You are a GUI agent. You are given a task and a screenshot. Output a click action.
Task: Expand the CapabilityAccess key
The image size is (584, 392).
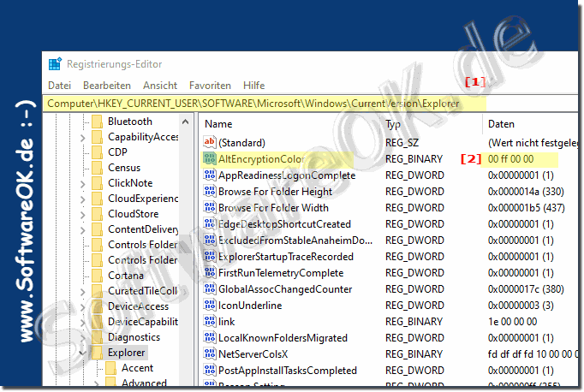[83, 138]
